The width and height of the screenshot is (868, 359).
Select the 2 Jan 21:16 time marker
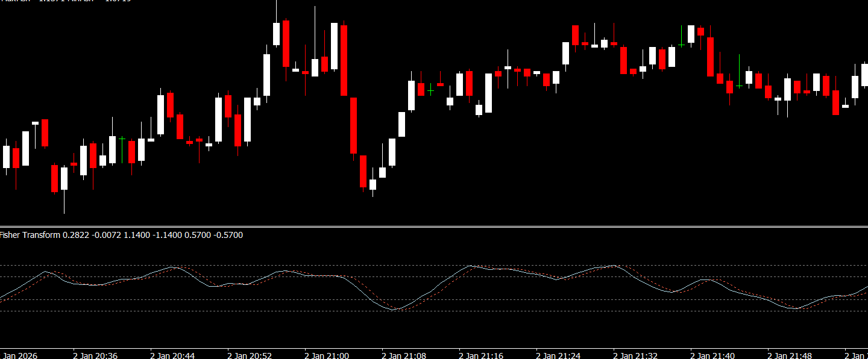[x=481, y=355]
